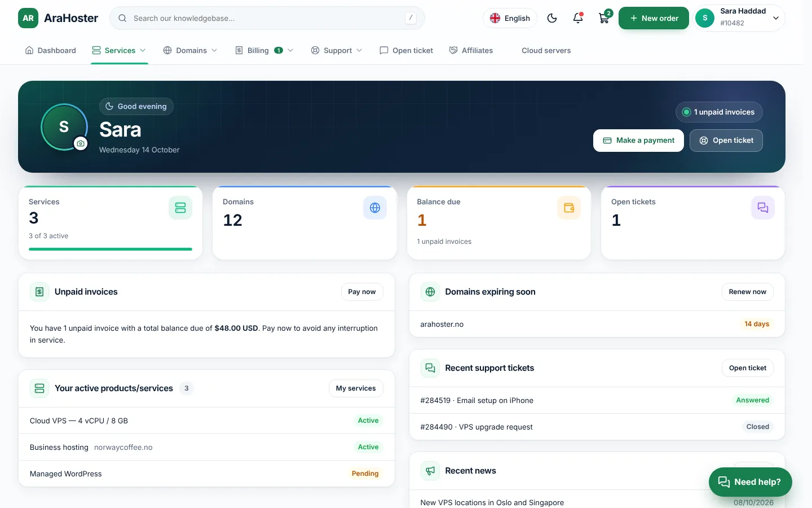Click Open ticket in the welcome banner

click(x=726, y=141)
